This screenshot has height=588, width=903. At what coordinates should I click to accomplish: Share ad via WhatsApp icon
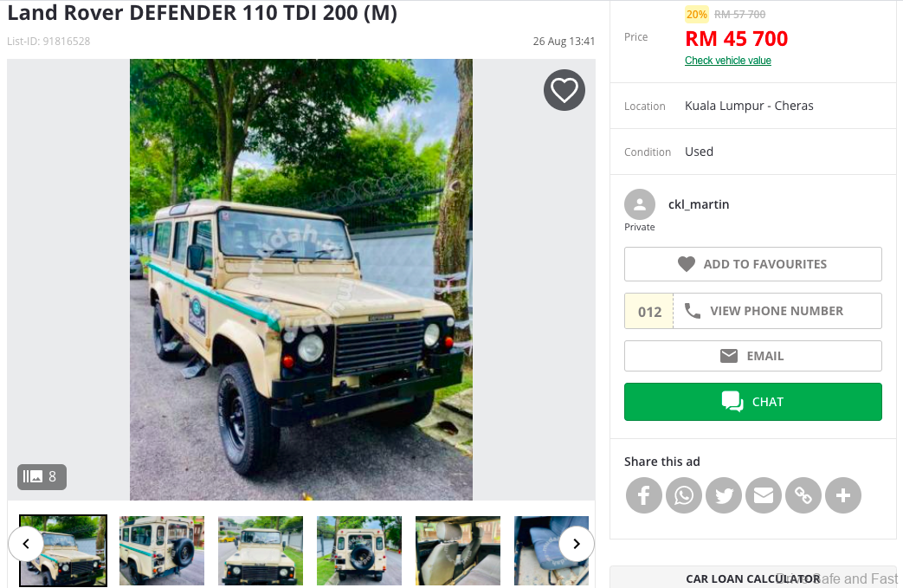point(684,495)
